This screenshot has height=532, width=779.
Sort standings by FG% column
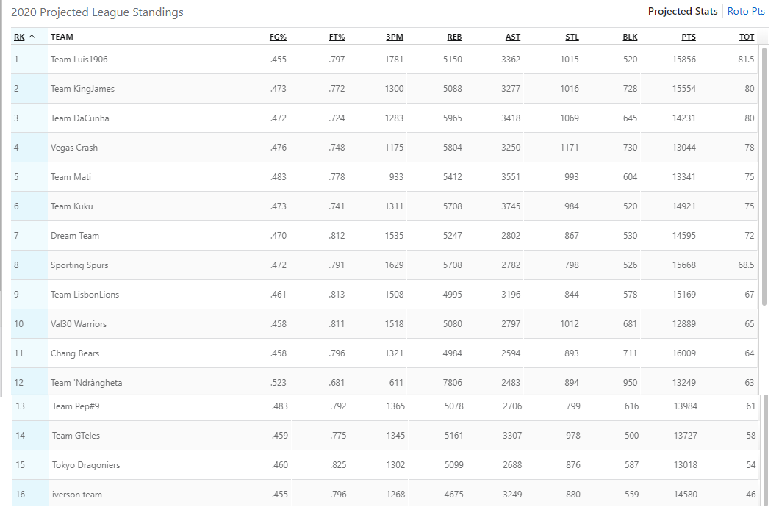(x=278, y=37)
